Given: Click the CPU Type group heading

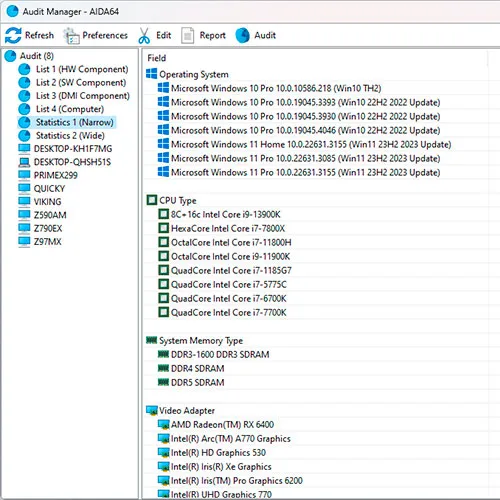Looking at the screenshot, I should click(x=178, y=200).
